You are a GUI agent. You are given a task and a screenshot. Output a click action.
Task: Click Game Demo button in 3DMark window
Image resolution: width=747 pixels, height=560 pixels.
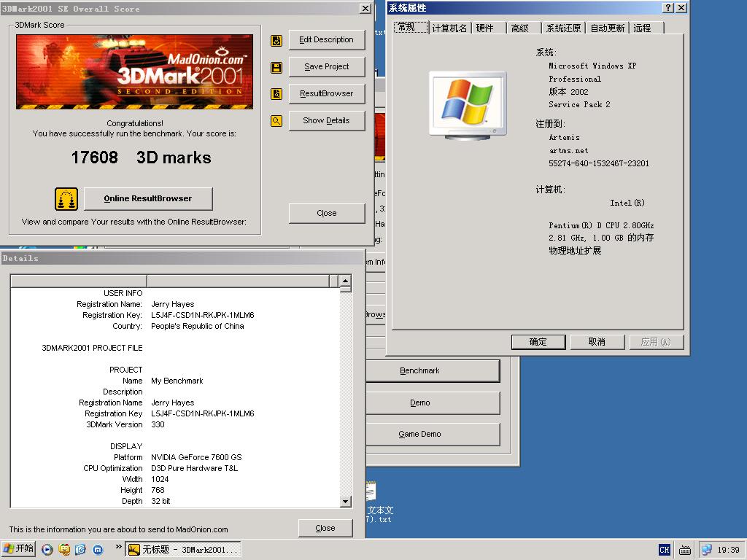433,435
